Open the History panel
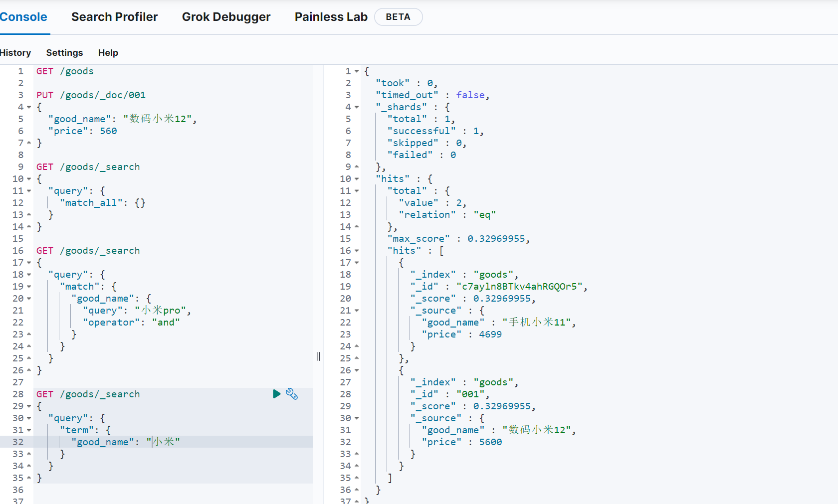The image size is (838, 504). 15,53
